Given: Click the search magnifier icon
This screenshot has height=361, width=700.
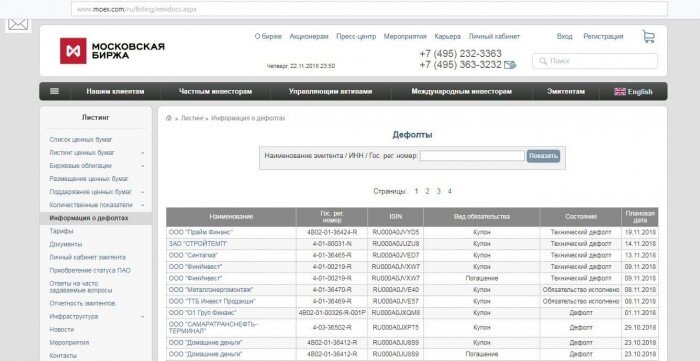Looking at the screenshot, I should tap(543, 61).
